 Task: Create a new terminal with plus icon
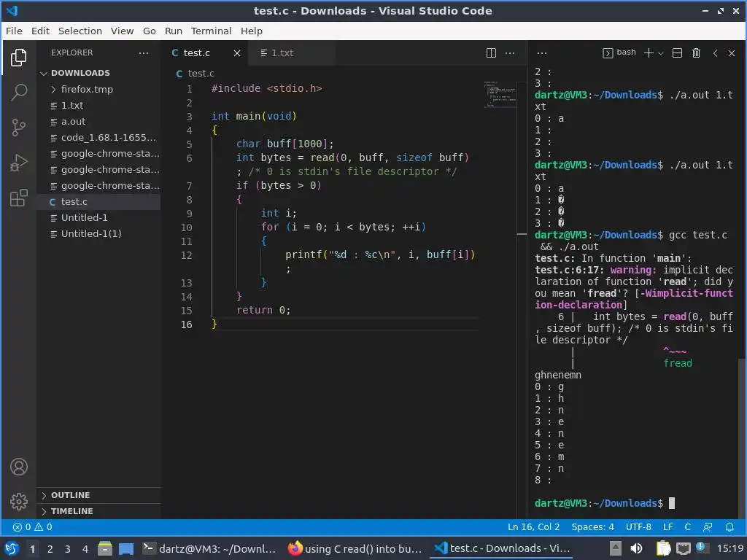[x=649, y=52]
